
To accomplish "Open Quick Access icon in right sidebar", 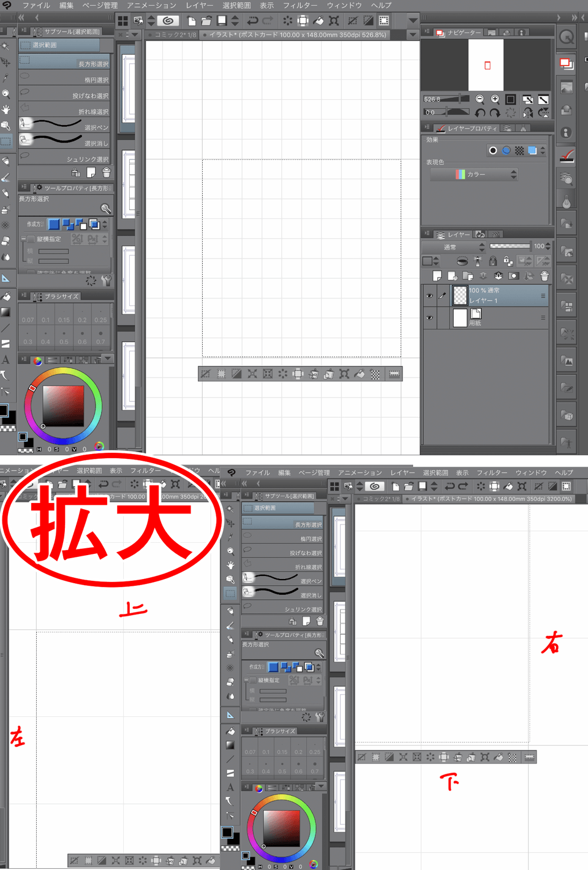I will 567,37.
